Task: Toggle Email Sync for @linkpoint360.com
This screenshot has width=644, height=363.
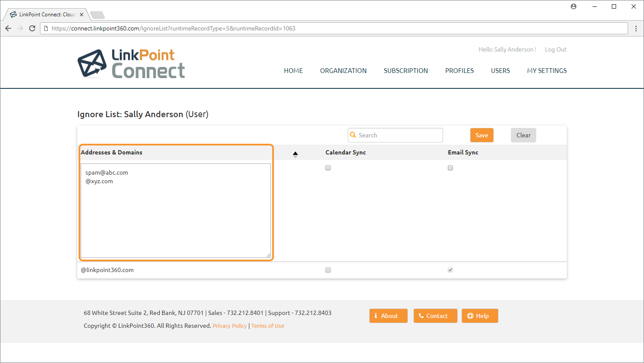Action: pos(450,270)
